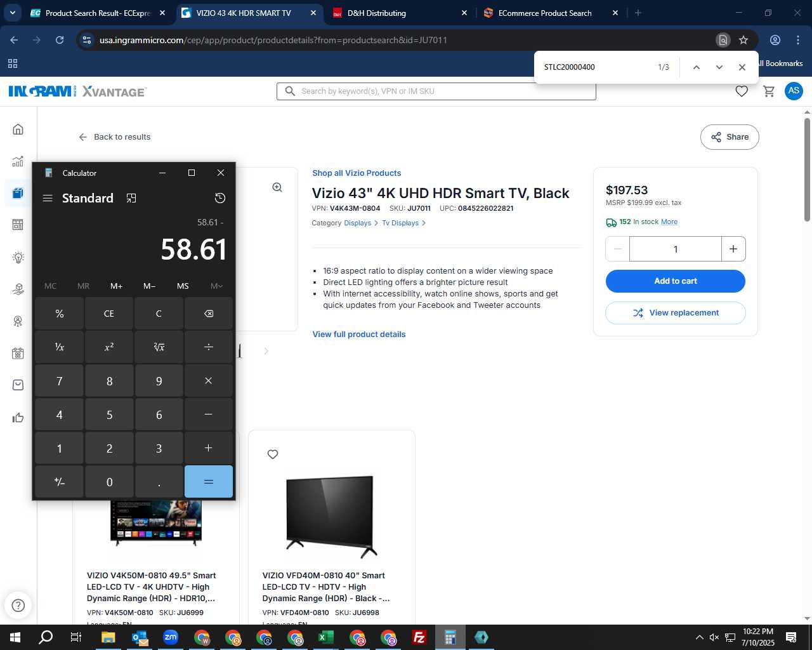Click View replacement button

(676, 313)
